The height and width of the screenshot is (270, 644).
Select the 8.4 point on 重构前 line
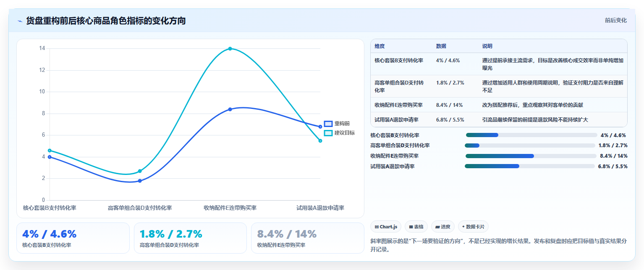tap(230, 109)
